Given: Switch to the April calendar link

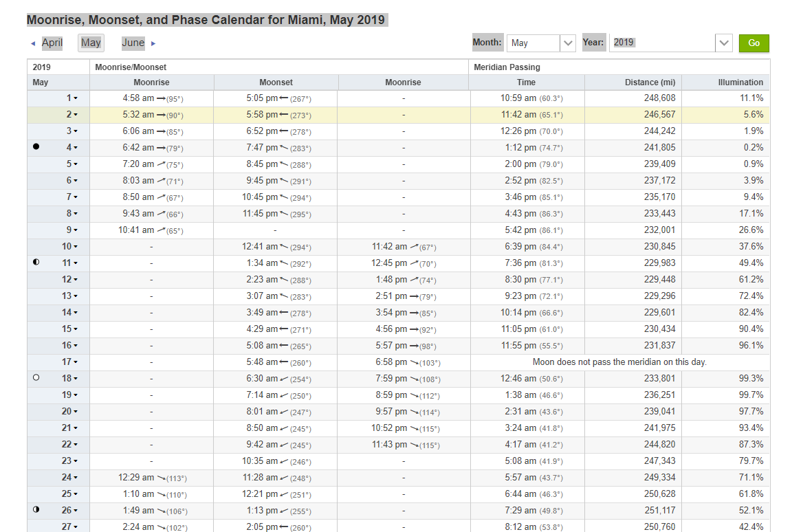Looking at the screenshot, I should [52, 43].
